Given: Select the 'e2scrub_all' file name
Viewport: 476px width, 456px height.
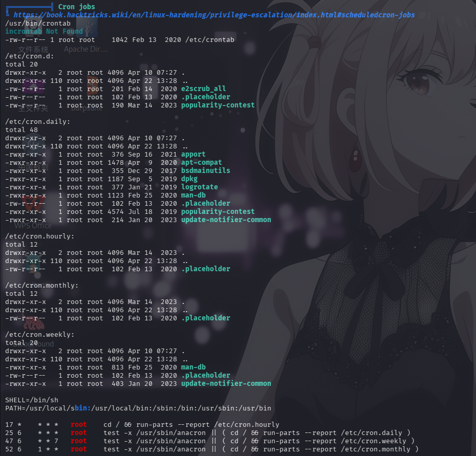Looking at the screenshot, I should pyautogui.click(x=203, y=89).
